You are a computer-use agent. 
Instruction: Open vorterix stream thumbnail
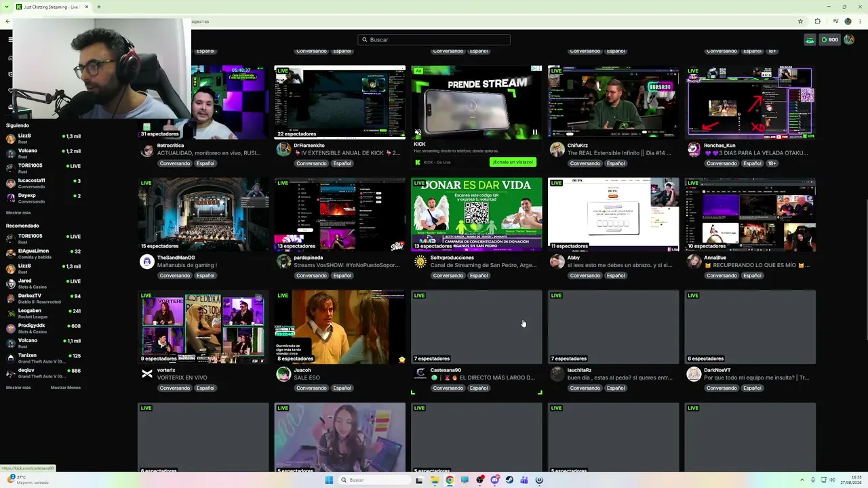203,327
